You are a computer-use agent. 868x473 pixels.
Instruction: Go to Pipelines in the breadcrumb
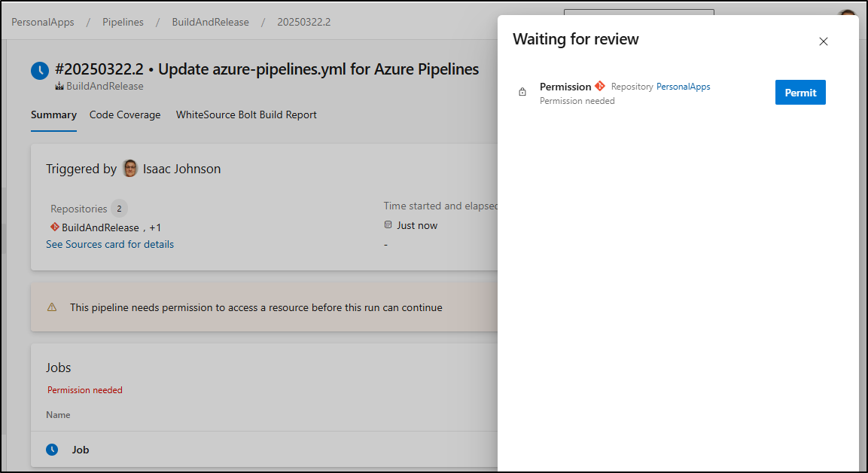[123, 22]
